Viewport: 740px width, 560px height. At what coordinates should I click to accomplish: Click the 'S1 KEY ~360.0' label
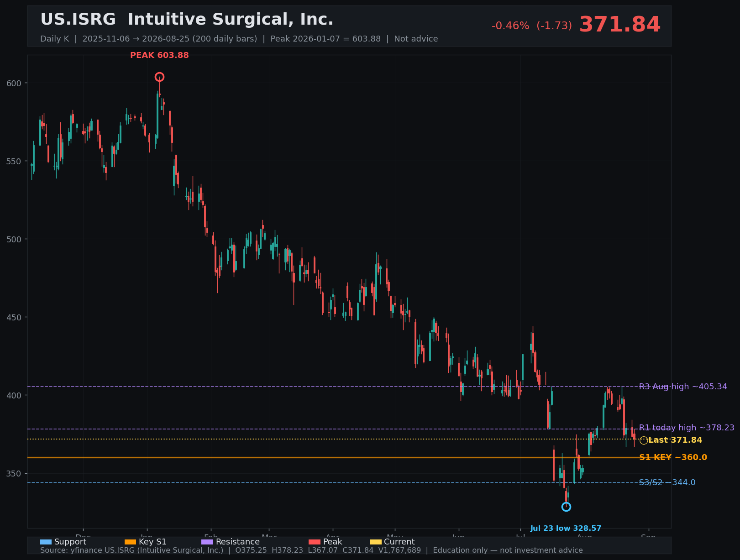[x=673, y=457]
